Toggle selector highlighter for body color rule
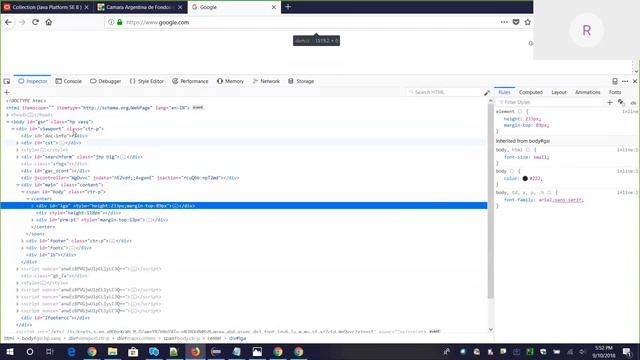The image size is (640, 360). tap(511, 171)
